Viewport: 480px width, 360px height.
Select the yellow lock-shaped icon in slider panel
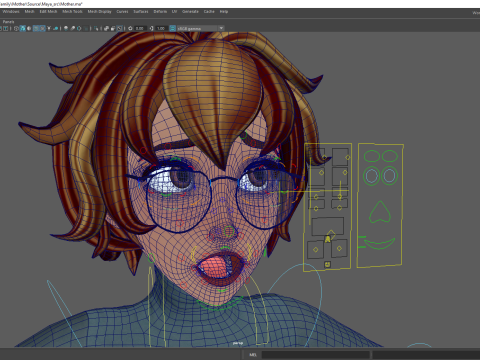(x=328, y=239)
